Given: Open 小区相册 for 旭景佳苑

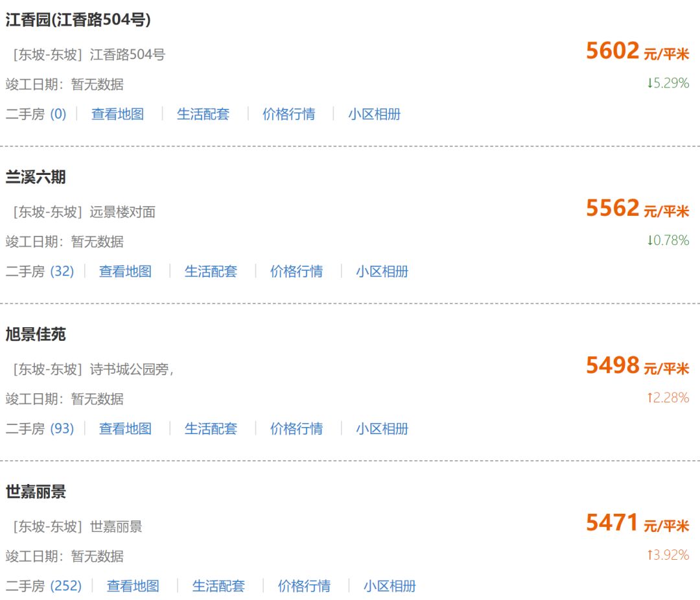Looking at the screenshot, I should tap(382, 428).
